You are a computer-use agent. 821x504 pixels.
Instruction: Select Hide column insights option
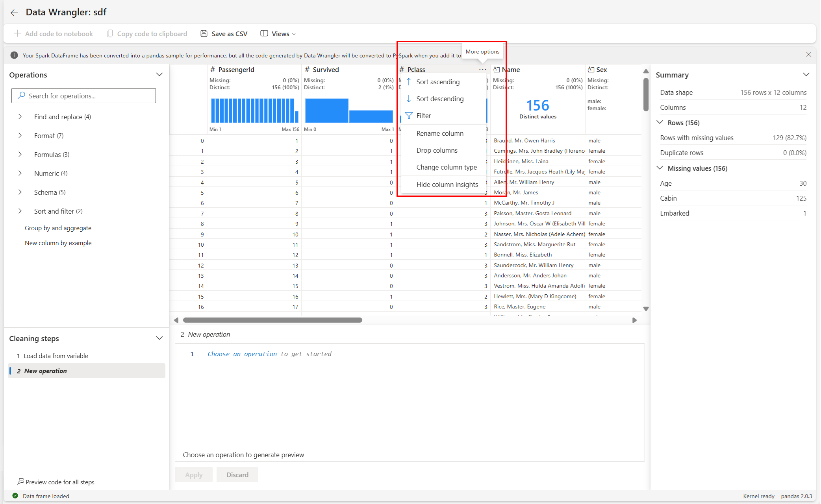[x=447, y=185]
